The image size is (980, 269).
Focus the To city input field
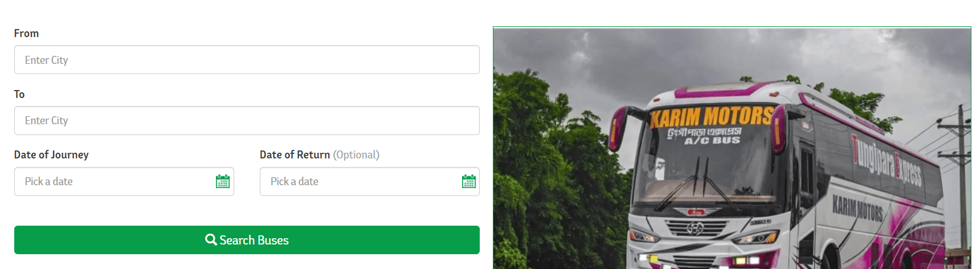tap(247, 120)
